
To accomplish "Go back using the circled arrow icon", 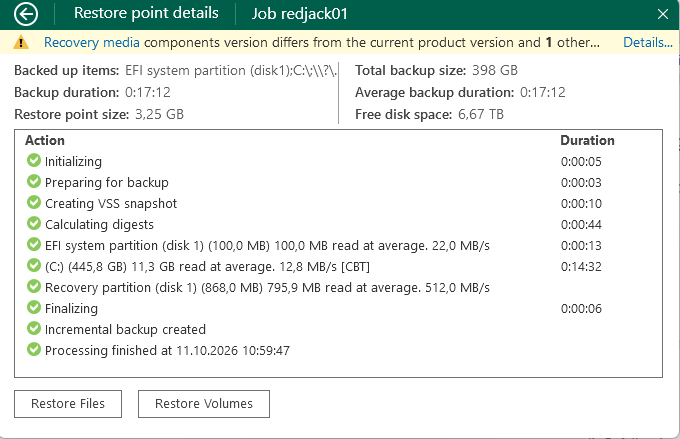I will pyautogui.click(x=26, y=14).
